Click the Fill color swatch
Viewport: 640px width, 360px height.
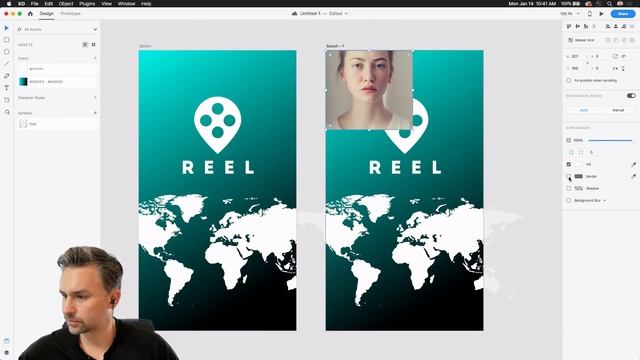pos(579,164)
